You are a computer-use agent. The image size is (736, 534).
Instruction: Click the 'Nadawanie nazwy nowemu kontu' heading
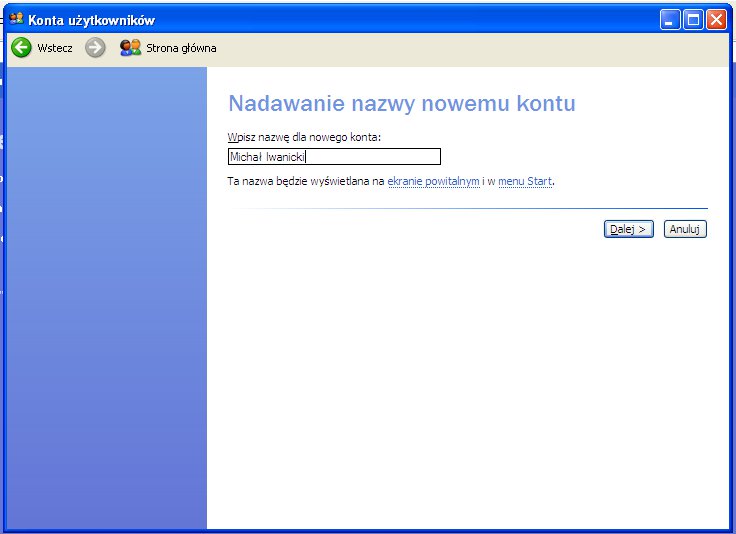[x=402, y=104]
